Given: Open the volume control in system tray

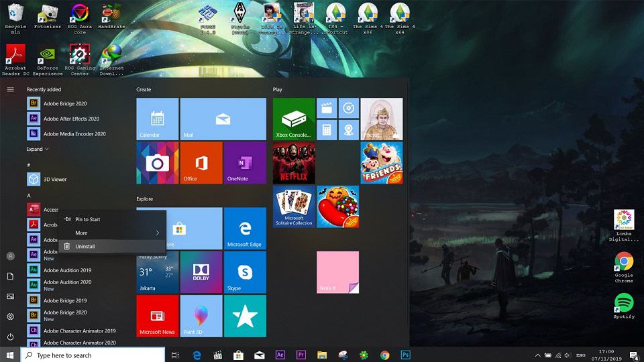Looking at the screenshot, I should click(x=568, y=355).
